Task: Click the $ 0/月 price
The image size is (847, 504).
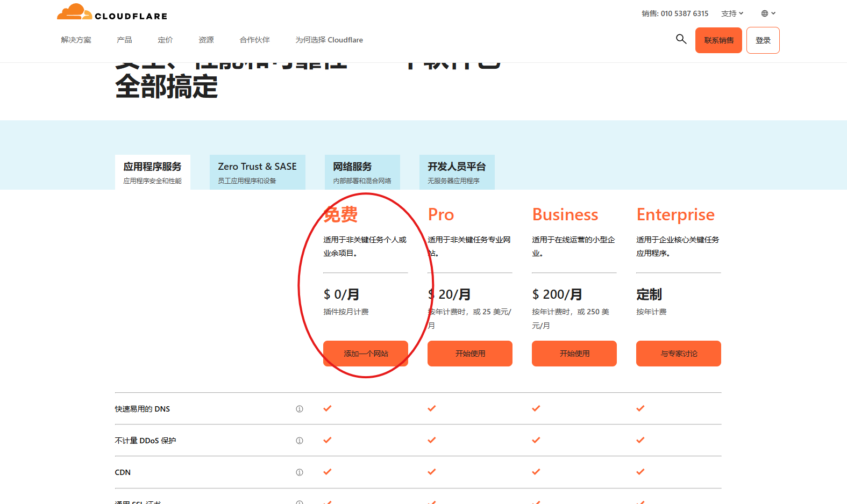Action: [x=341, y=294]
